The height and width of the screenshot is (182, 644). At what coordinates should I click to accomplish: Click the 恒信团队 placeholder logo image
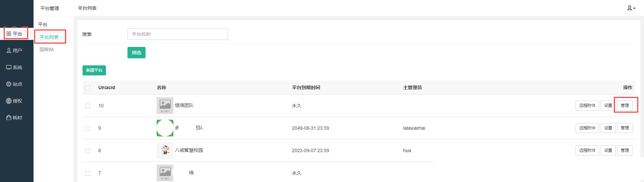pos(165,106)
